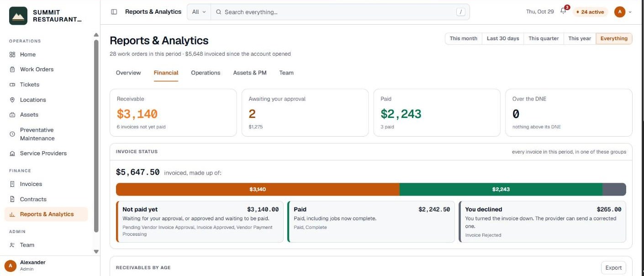This screenshot has width=644, height=276.
Task: Expand the user menu chevron
Action: point(630,12)
